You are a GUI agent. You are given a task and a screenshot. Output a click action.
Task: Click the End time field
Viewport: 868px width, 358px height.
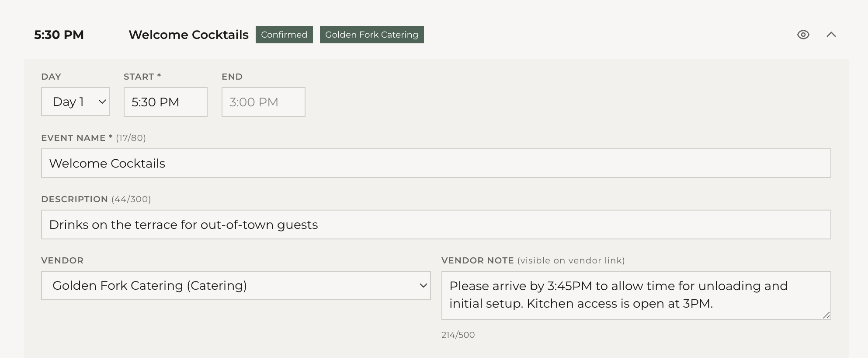(263, 102)
